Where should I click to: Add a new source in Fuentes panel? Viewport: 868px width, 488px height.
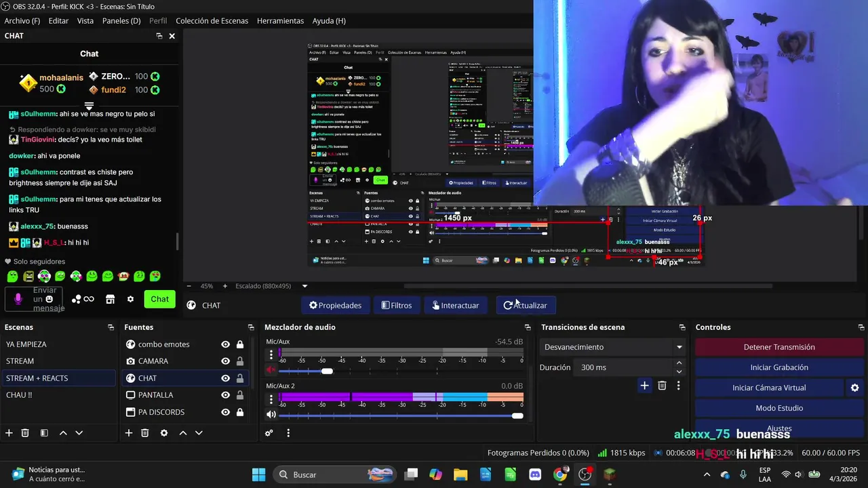(128, 433)
